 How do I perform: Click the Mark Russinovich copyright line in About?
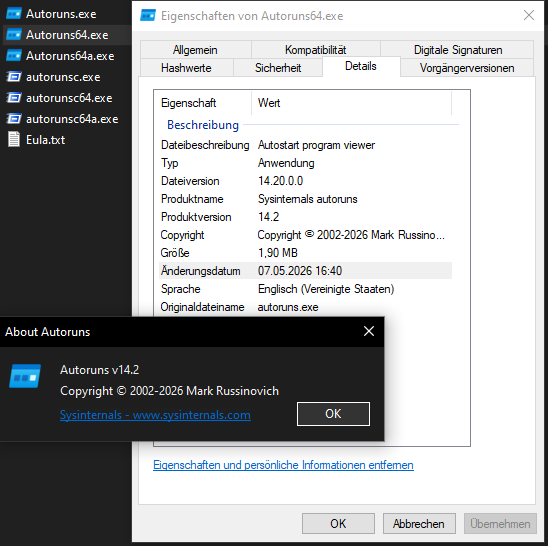pos(170,391)
